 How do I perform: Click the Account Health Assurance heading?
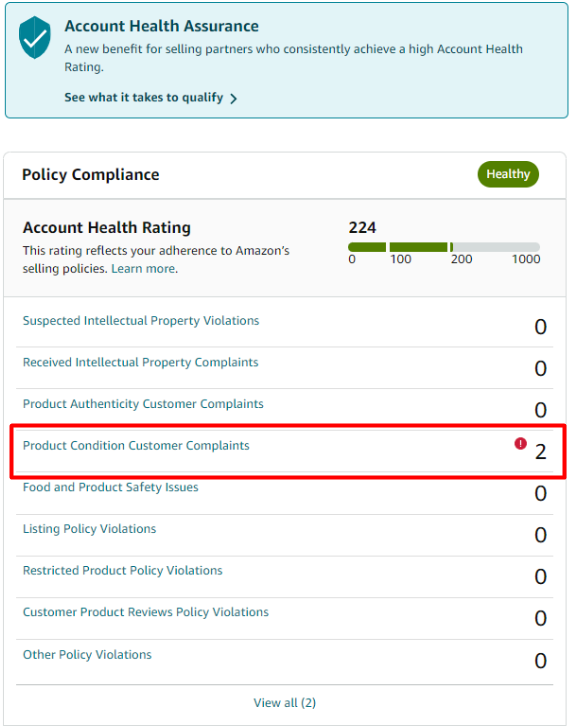162,26
